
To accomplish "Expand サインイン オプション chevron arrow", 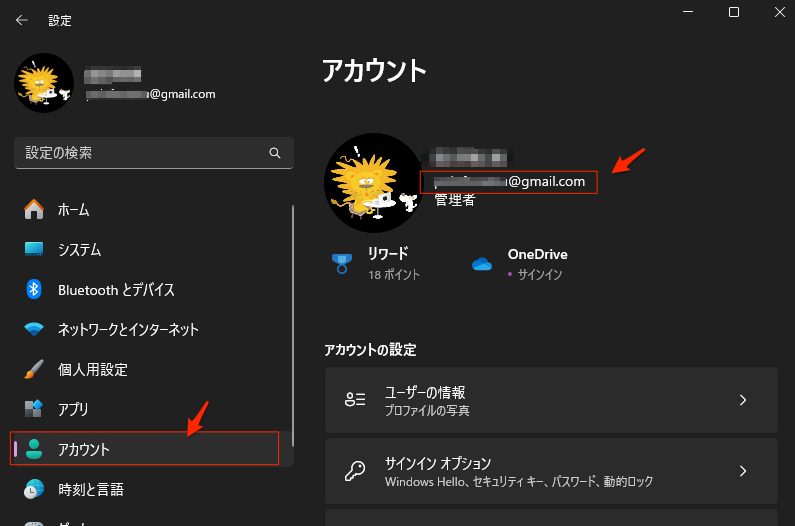I will [x=743, y=471].
